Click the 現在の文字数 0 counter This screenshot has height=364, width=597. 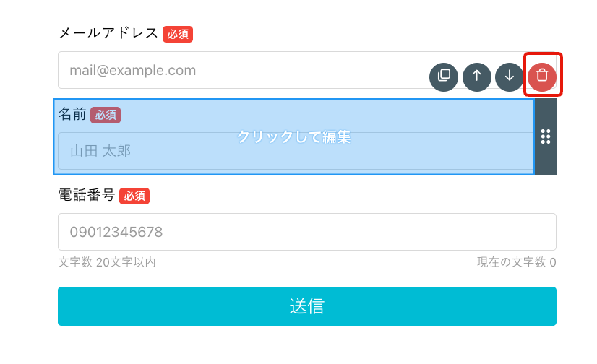pos(516,262)
